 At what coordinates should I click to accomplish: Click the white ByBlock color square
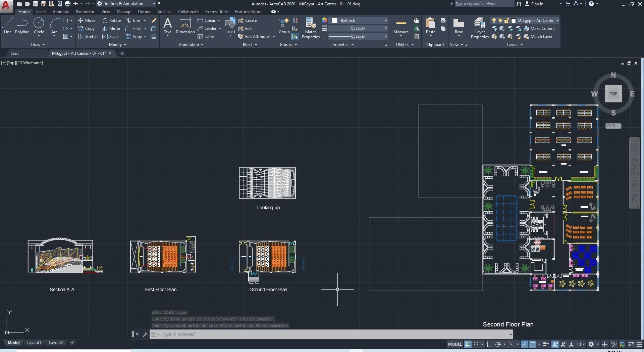[x=334, y=20]
